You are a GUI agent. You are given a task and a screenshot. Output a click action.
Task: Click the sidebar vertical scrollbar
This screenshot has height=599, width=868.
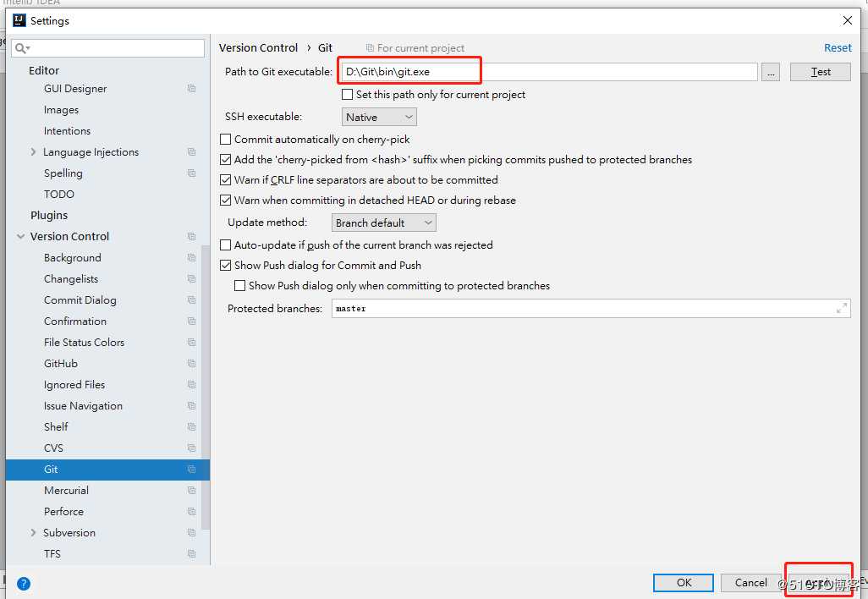pos(206,387)
